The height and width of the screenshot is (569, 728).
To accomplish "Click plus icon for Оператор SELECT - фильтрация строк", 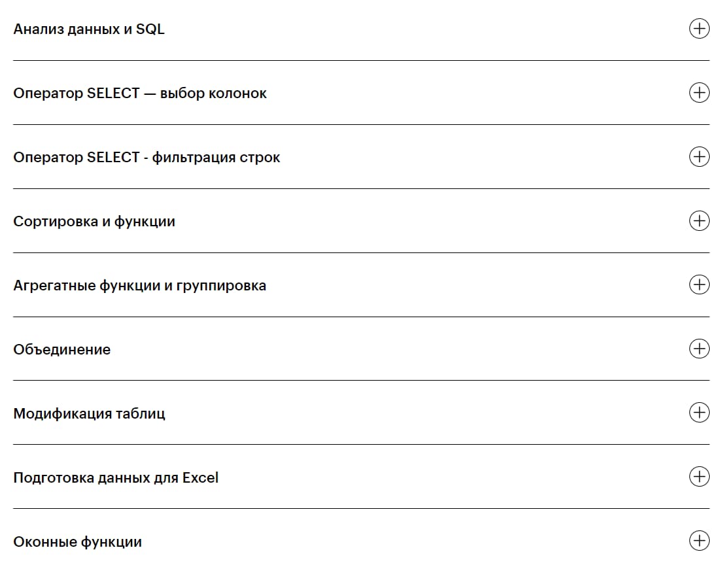I will (x=699, y=157).
